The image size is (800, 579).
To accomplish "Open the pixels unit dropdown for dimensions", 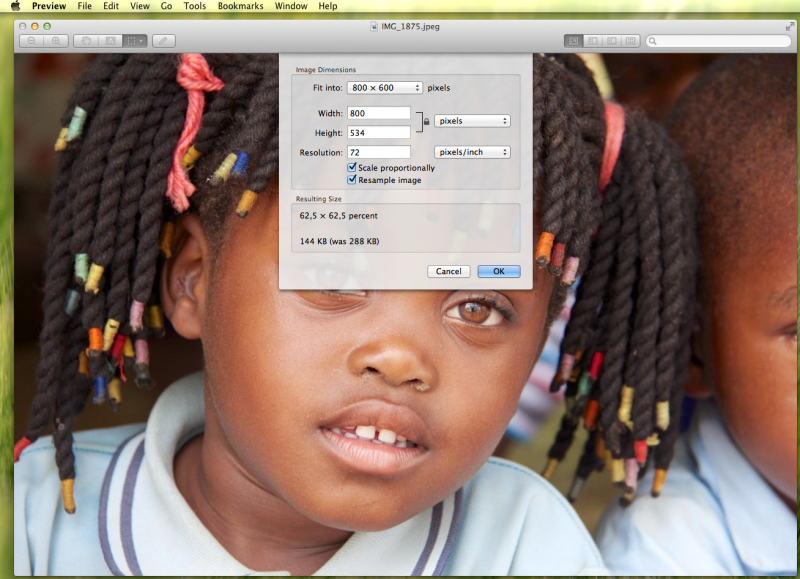I will (x=472, y=121).
